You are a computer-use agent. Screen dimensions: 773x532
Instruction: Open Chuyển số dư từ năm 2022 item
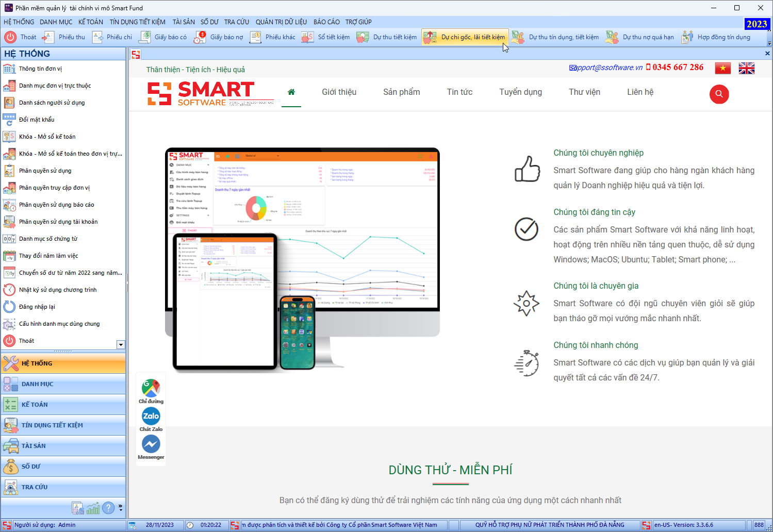coord(63,273)
